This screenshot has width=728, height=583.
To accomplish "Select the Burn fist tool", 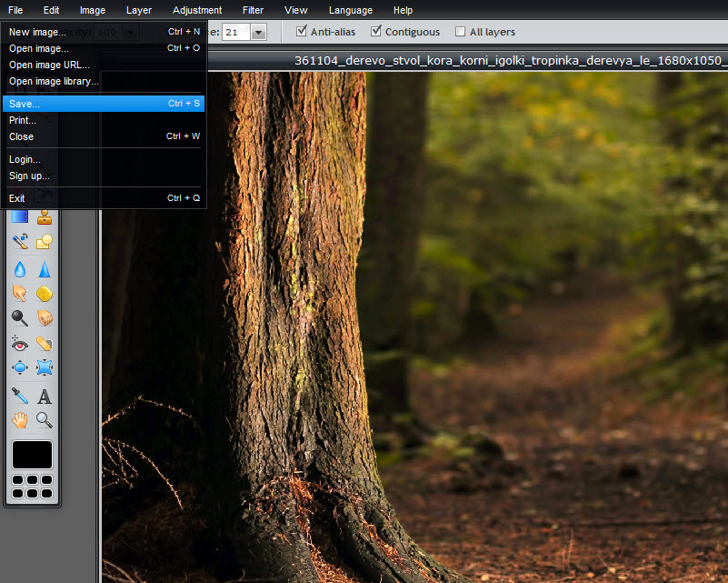I will (45, 318).
